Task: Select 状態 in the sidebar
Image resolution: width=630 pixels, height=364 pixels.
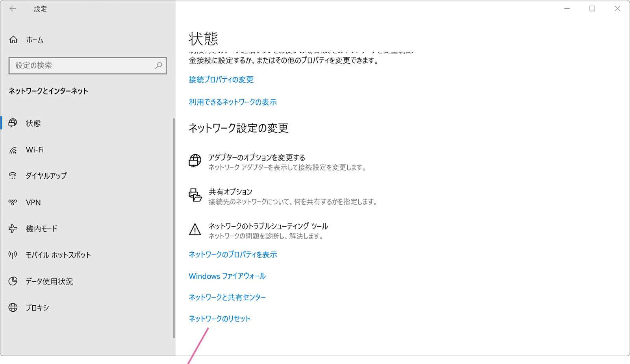Action: tap(33, 123)
